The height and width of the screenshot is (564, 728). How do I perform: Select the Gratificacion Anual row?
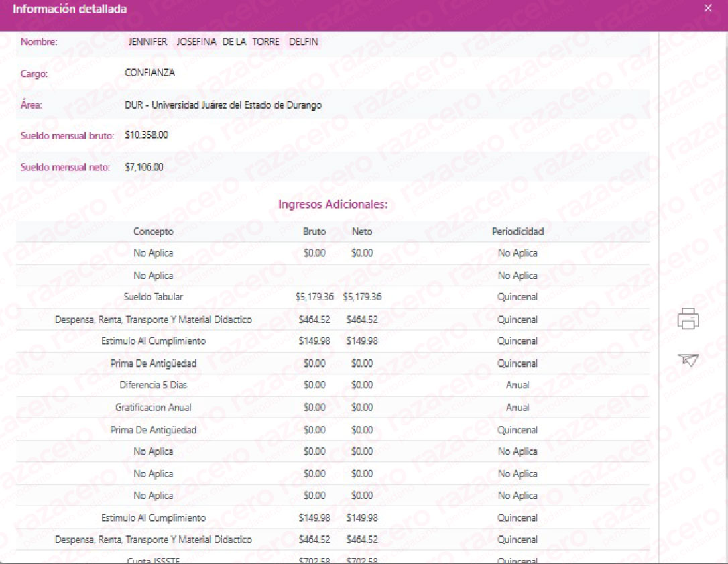click(x=153, y=408)
